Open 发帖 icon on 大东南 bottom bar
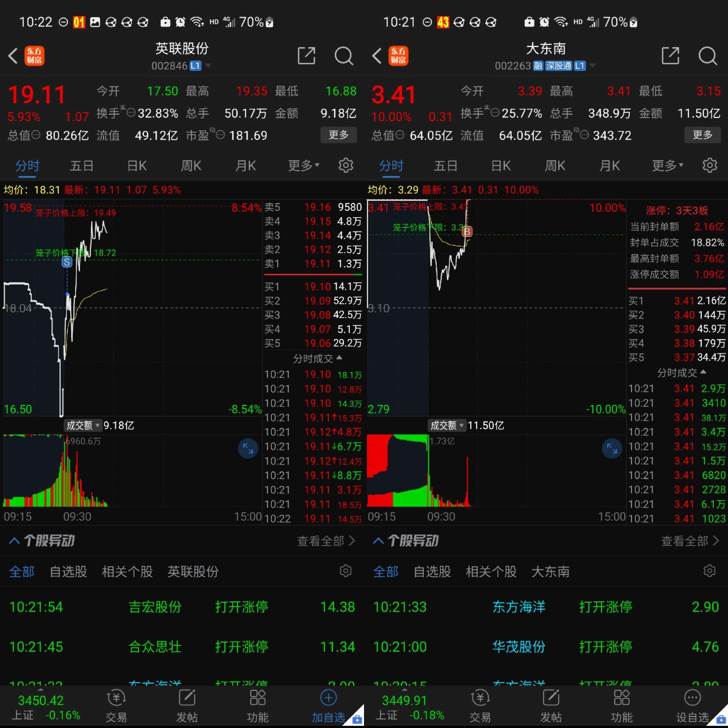This screenshot has height=728, width=728. [551, 706]
